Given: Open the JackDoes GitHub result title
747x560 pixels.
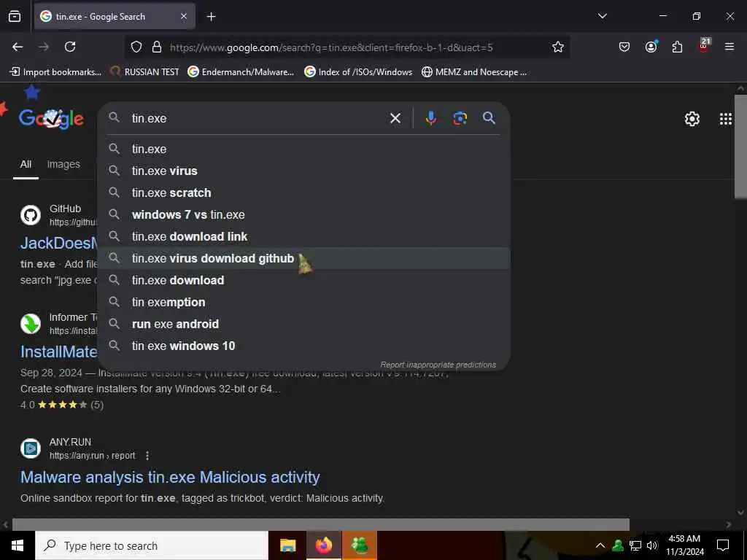Looking at the screenshot, I should (59, 243).
